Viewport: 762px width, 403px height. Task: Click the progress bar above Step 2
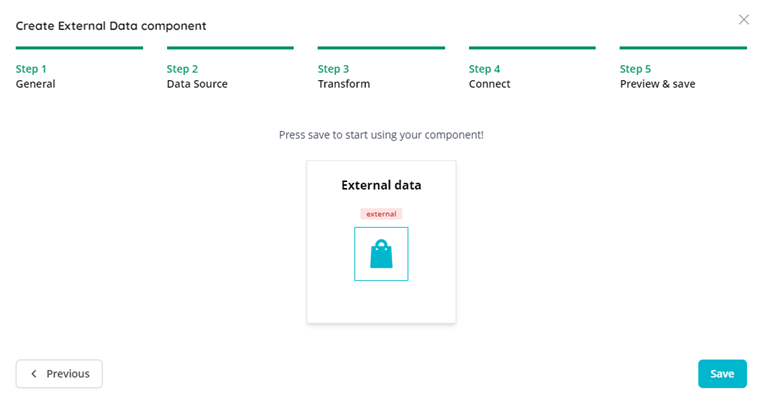click(230, 48)
